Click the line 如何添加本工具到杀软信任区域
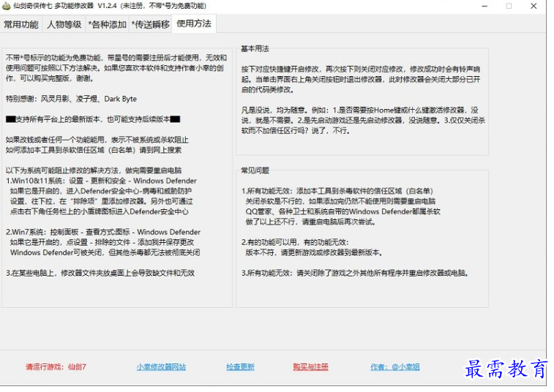 pyautogui.click(x=94, y=150)
